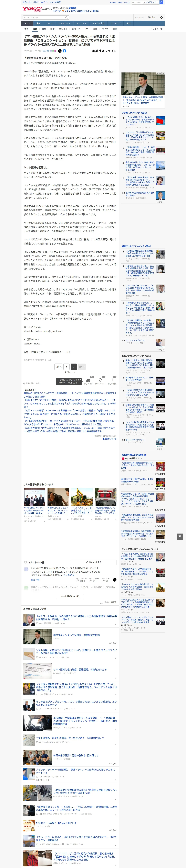Screen dimensions: 186x868
Task: Open the スポーツ category tab
Action: (76, 29)
